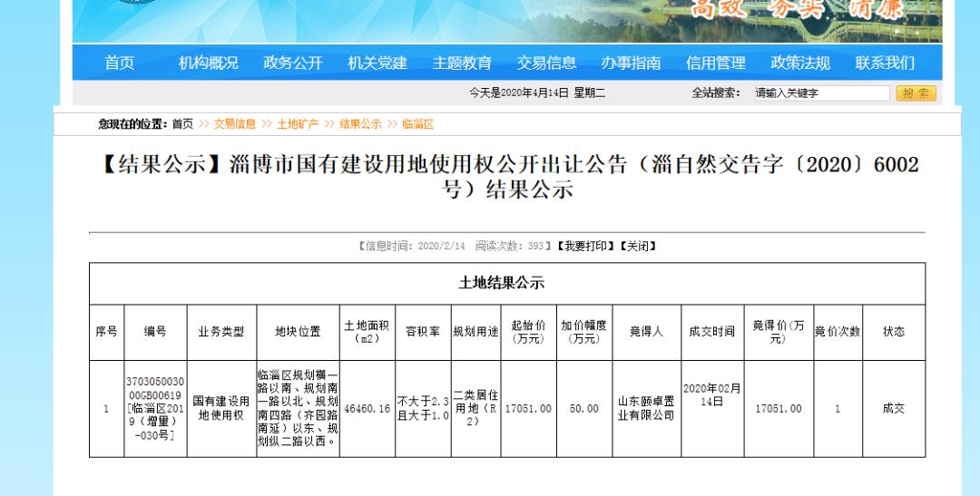Click the final price 17051.00 under 竞得价
This screenshot has width=980, height=496.
[x=779, y=409]
